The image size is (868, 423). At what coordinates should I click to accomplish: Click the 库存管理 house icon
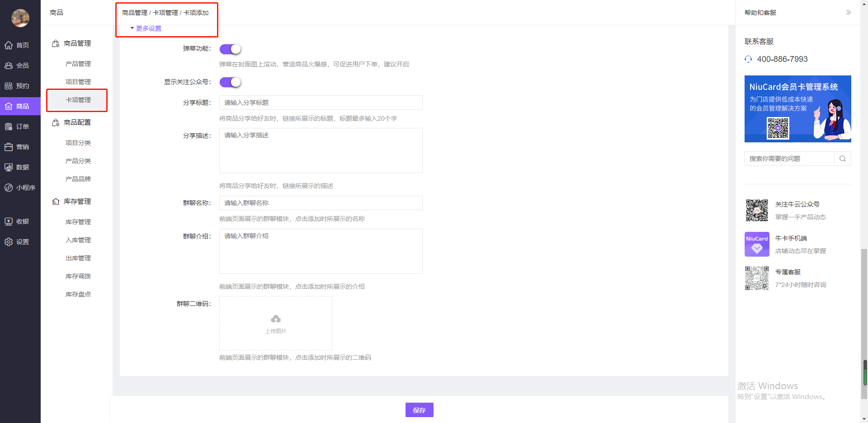56,202
